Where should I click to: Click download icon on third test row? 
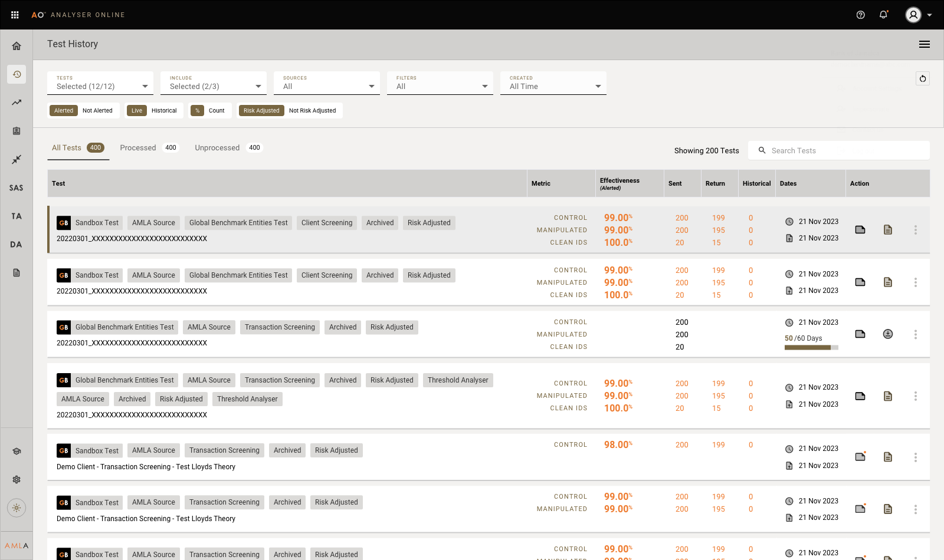pyautogui.click(x=887, y=334)
